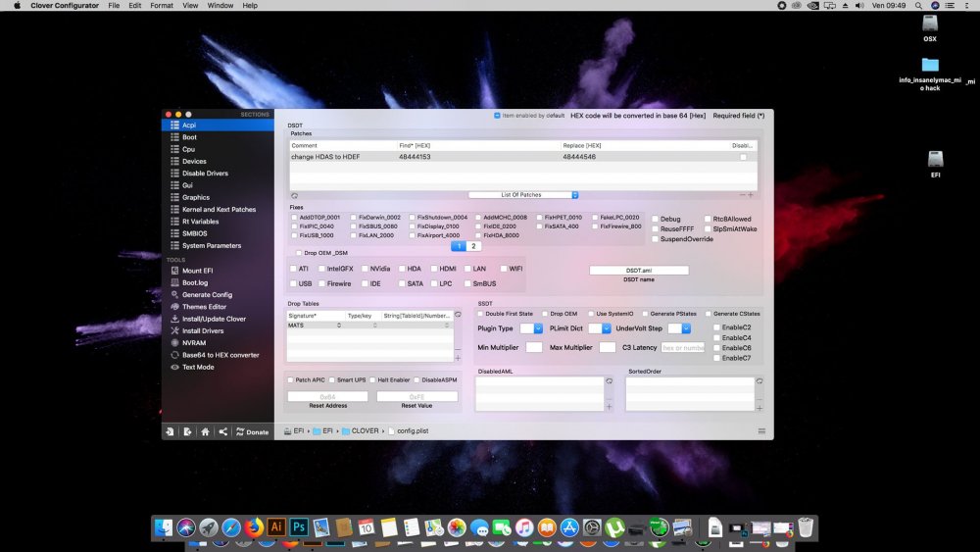Enable the Patch APIC checkbox

(291, 380)
